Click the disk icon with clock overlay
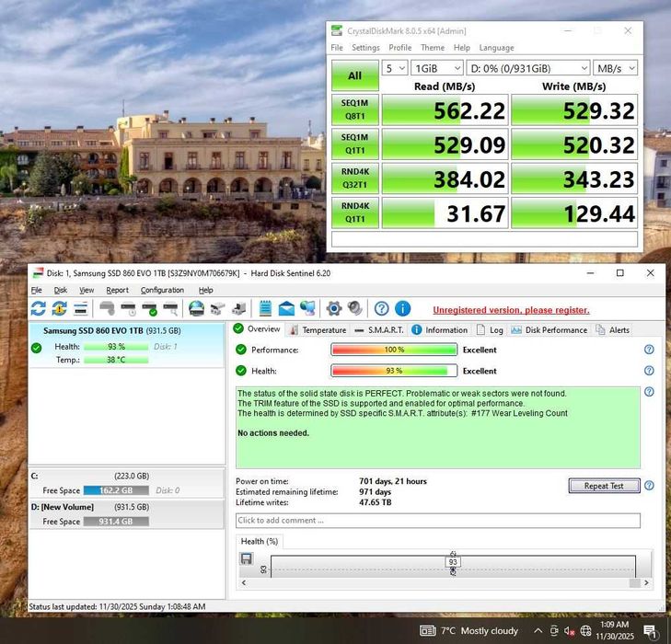Image resolution: width=671 pixels, height=644 pixels. tap(128, 308)
